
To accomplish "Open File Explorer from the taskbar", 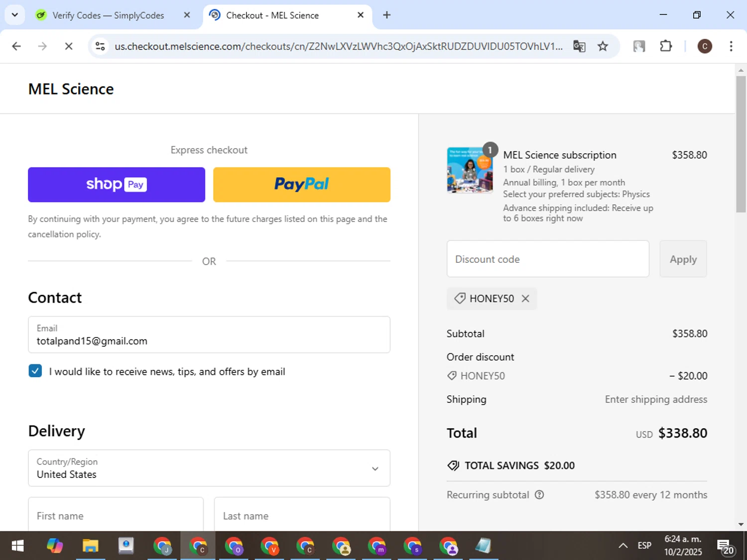I will click(x=90, y=546).
